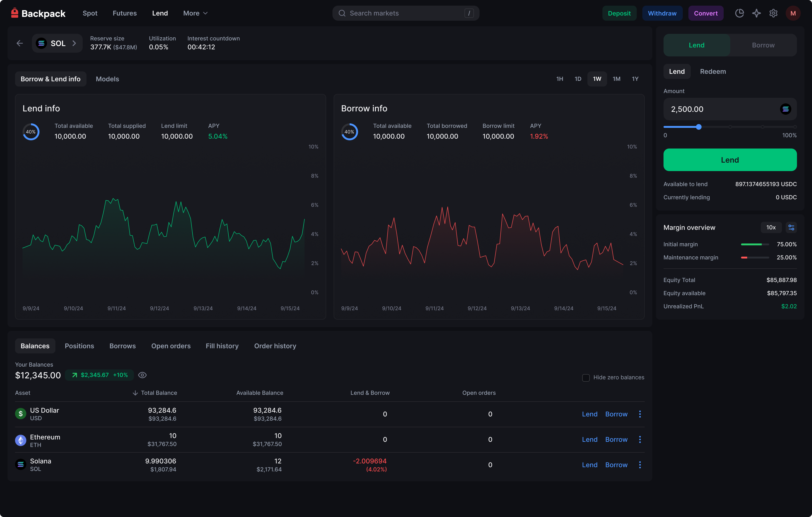This screenshot has height=517, width=812.
Task: Switch to the Positions tab
Action: (x=79, y=346)
